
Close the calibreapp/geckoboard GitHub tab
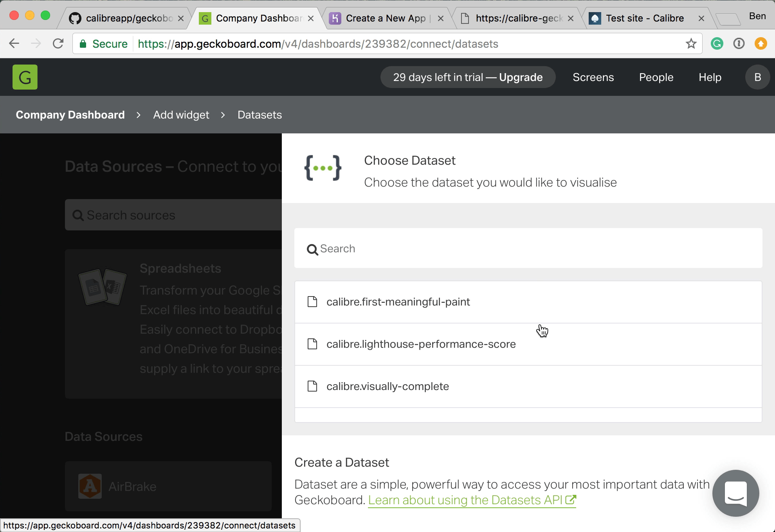click(x=181, y=18)
